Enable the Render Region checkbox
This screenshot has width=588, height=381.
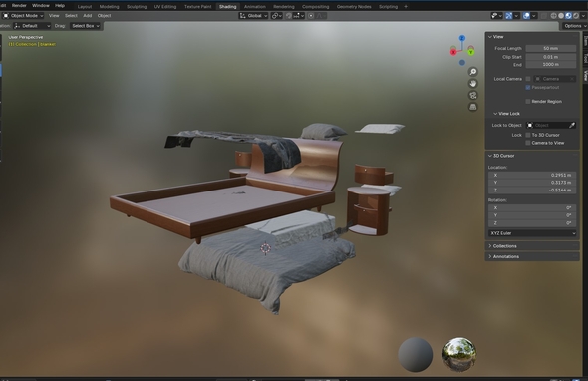click(528, 102)
